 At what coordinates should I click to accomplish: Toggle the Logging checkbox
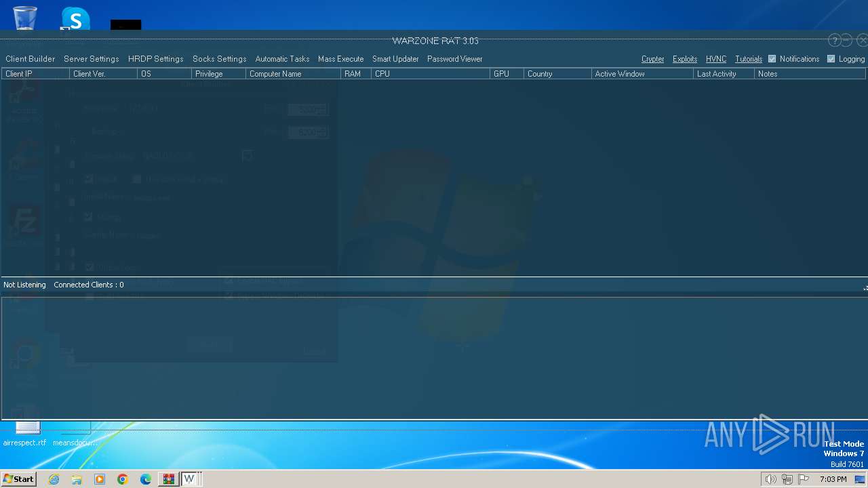click(x=831, y=59)
